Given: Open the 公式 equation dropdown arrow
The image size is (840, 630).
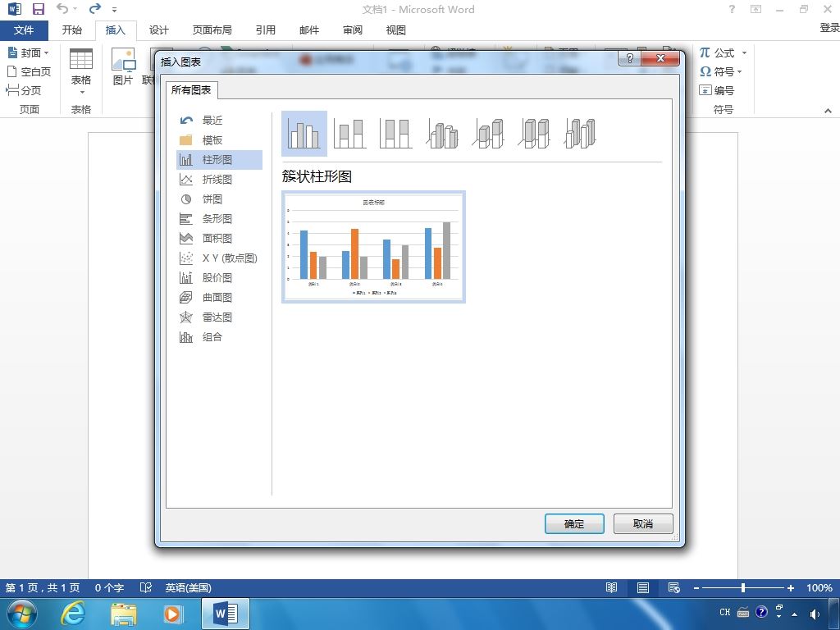Looking at the screenshot, I should [x=744, y=52].
